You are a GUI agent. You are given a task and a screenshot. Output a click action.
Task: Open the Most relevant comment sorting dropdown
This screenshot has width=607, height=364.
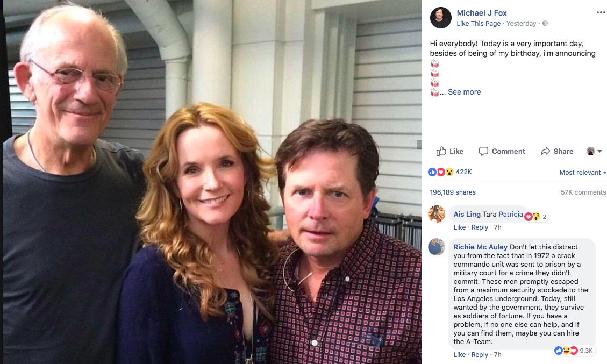583,173
